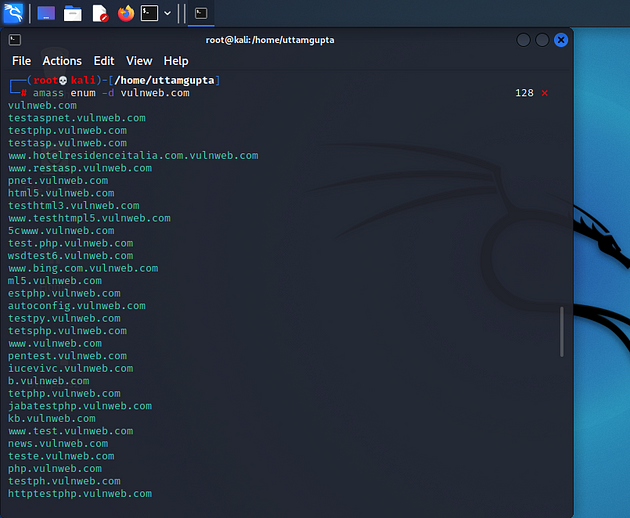
Task: Click httptestphp.vulnweb.com line
Action: click(x=80, y=493)
